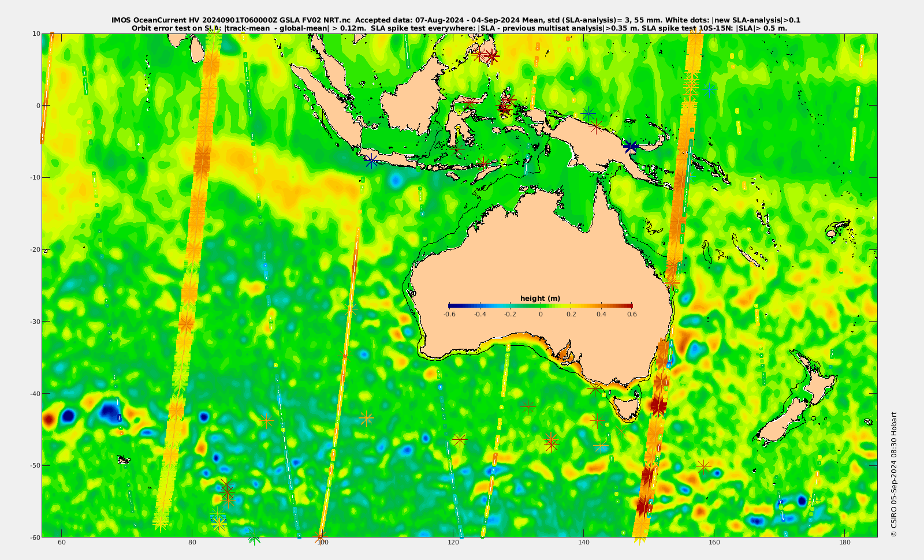Click New Zealand's South Island

pyautogui.click(x=783, y=421)
